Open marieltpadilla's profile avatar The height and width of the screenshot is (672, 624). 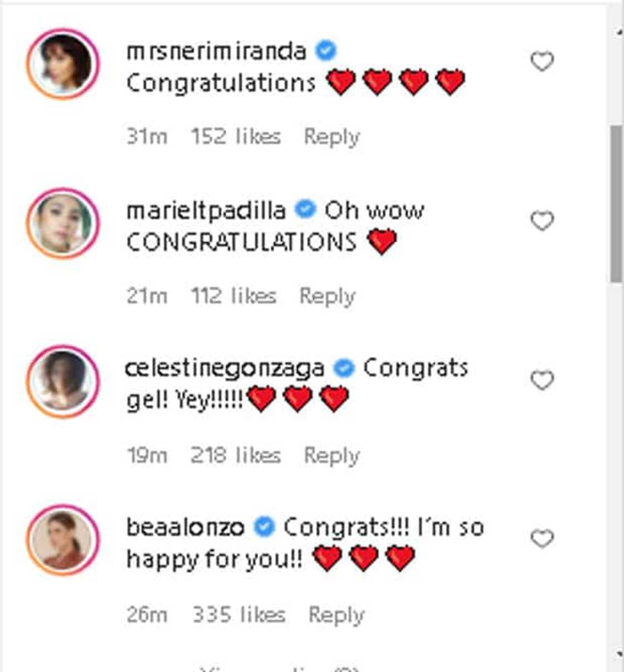63,223
